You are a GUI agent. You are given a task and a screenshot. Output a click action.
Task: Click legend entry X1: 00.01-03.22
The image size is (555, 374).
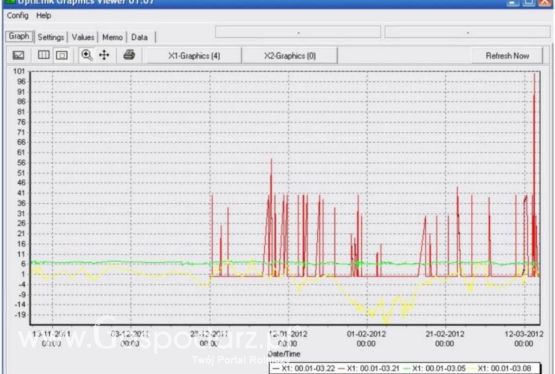[x=304, y=369]
